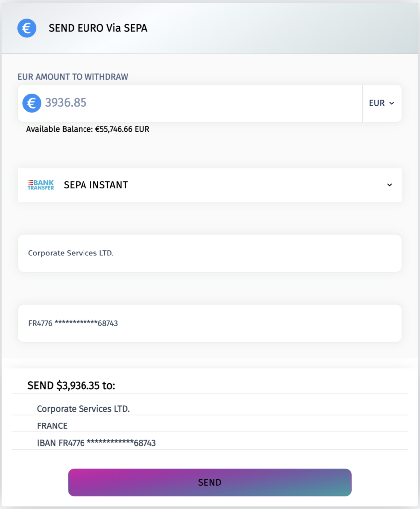Select the SEPA INSTANT transfer method label

(96, 185)
